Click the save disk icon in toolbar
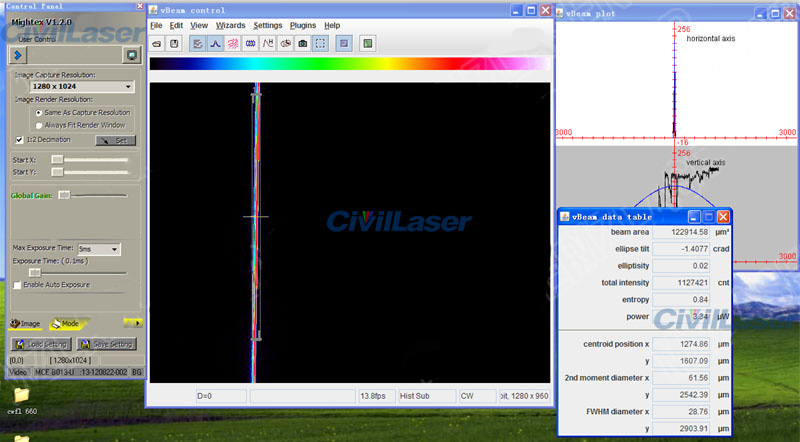This screenshot has width=800, height=442. coord(174,44)
